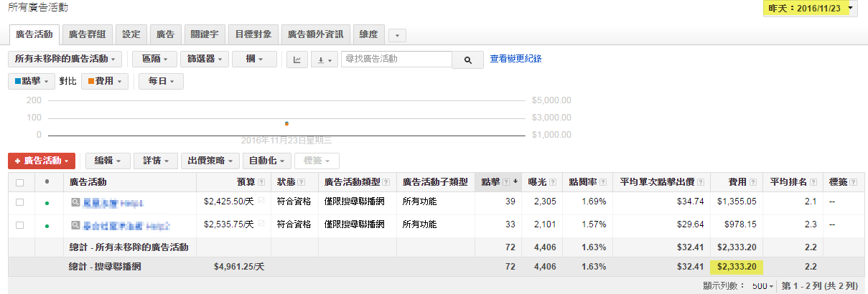868x294 pixels.
Task: Open the orange 費用 metric dropdown
Action: [105, 82]
